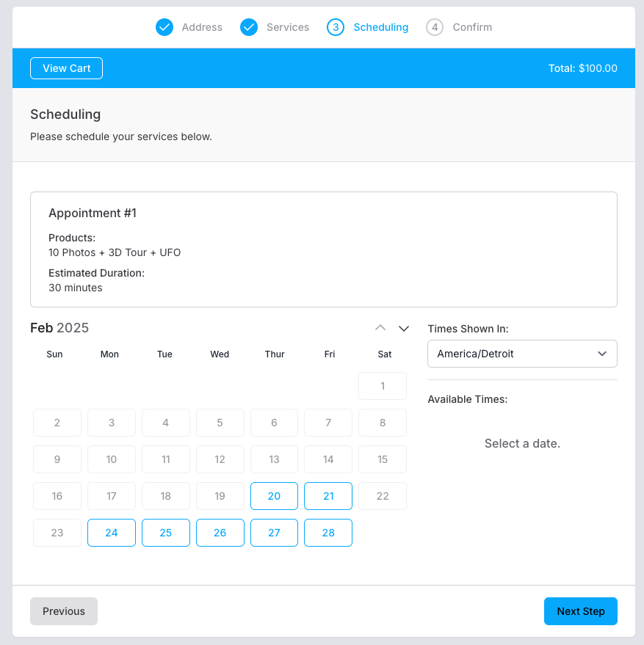Click the Scheduling step number 3 icon
The width and height of the screenshot is (644, 645).
point(336,27)
